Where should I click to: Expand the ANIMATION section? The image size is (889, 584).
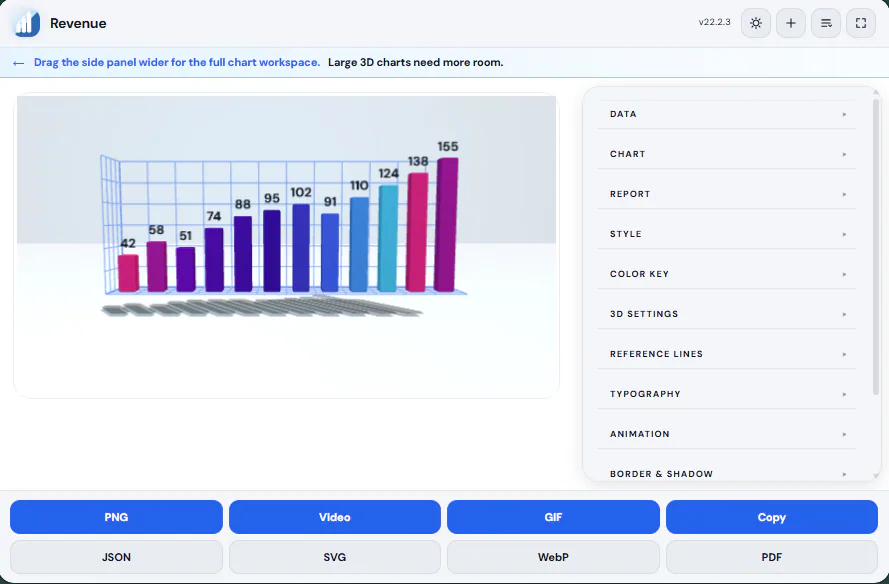pyautogui.click(x=727, y=434)
